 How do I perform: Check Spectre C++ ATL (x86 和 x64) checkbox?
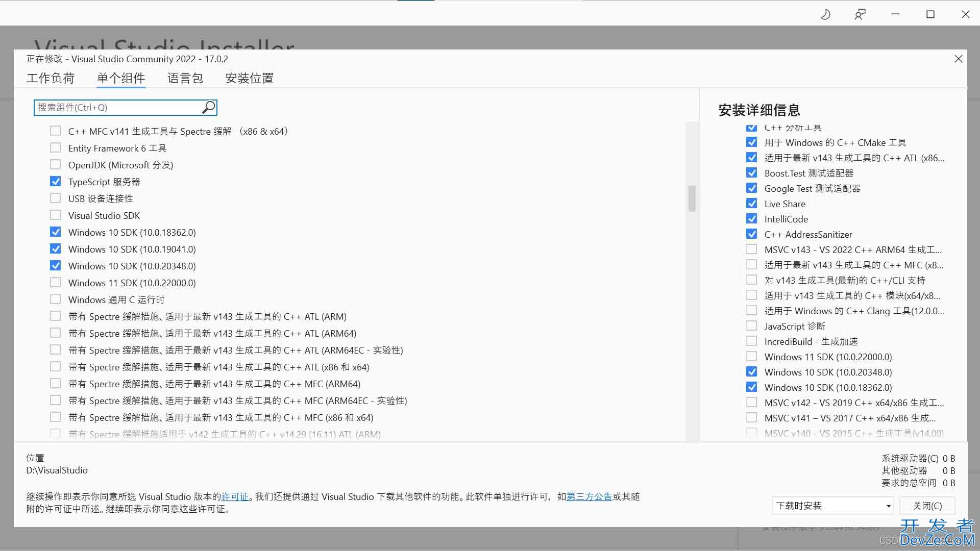pyautogui.click(x=55, y=367)
